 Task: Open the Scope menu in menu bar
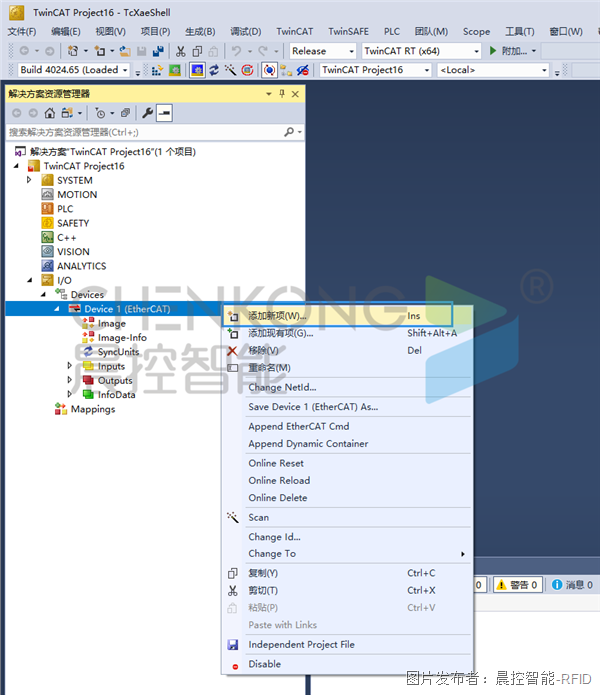[476, 31]
